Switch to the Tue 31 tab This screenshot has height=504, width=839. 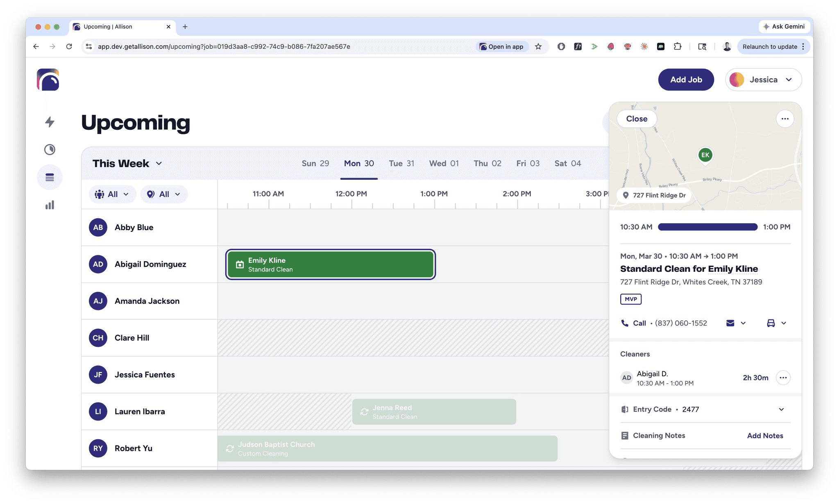(401, 163)
